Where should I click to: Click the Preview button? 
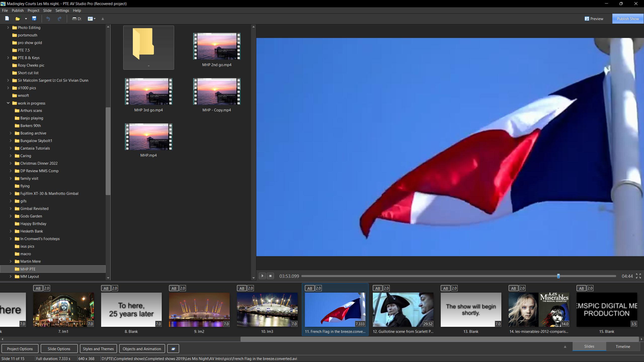[x=594, y=19]
